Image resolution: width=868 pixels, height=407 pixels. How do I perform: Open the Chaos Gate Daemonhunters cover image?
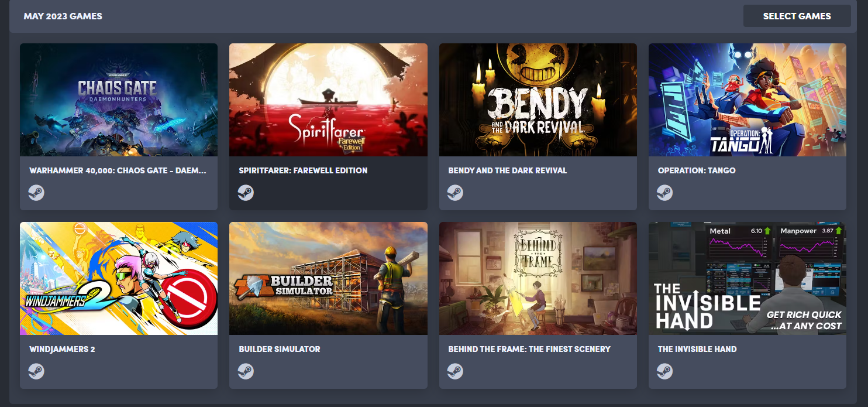119,100
